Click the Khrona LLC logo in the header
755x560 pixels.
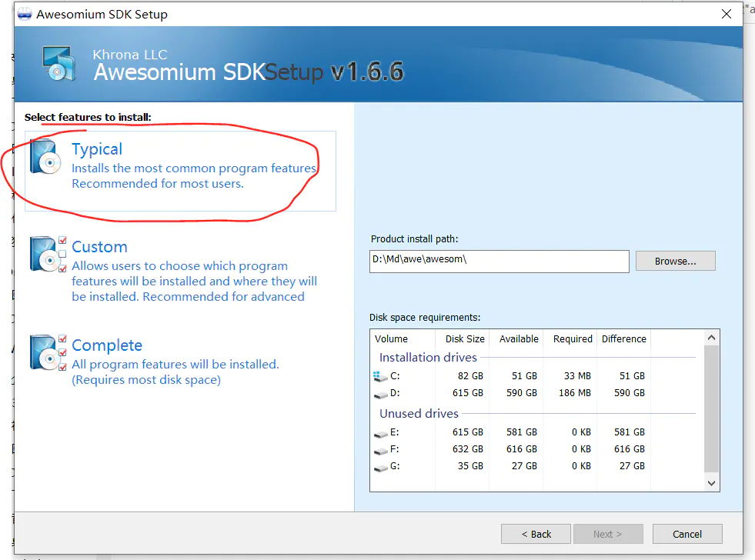pyautogui.click(x=59, y=65)
